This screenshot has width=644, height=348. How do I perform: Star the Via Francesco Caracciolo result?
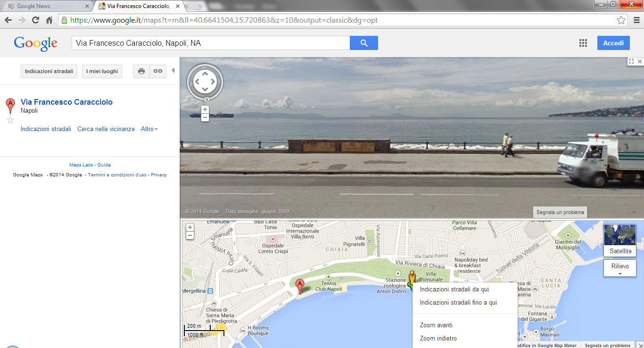click(10, 120)
